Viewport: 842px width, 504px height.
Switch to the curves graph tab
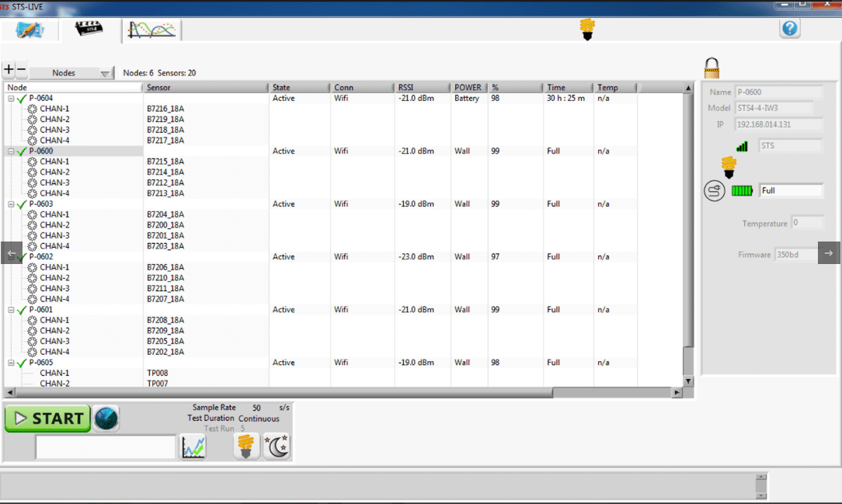(153, 30)
